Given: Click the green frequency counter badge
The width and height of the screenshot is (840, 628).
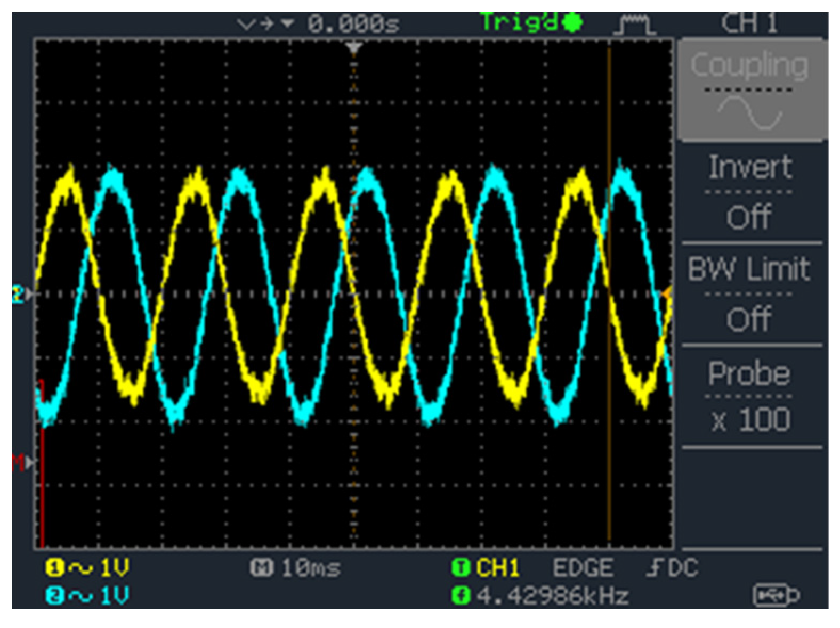Looking at the screenshot, I should [459, 595].
